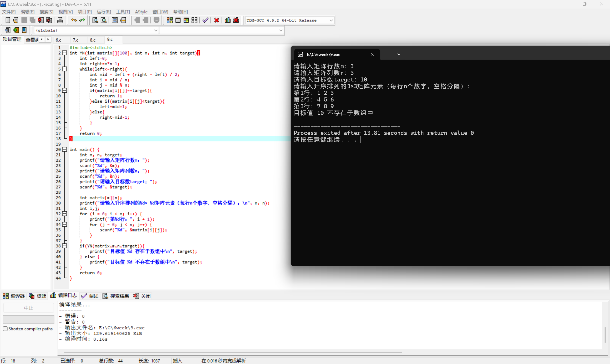Click the Compile colored-squares icon
This screenshot has width=610, height=364.
[x=169, y=20]
